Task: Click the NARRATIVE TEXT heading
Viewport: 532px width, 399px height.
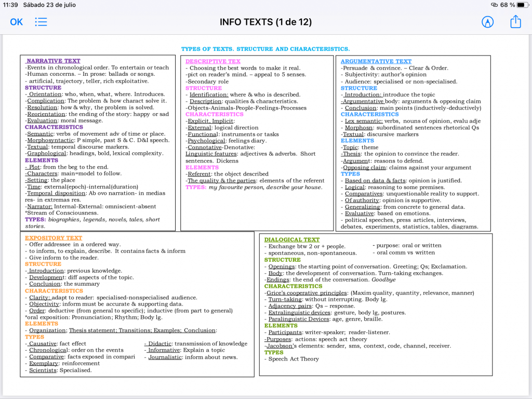Action: point(54,61)
